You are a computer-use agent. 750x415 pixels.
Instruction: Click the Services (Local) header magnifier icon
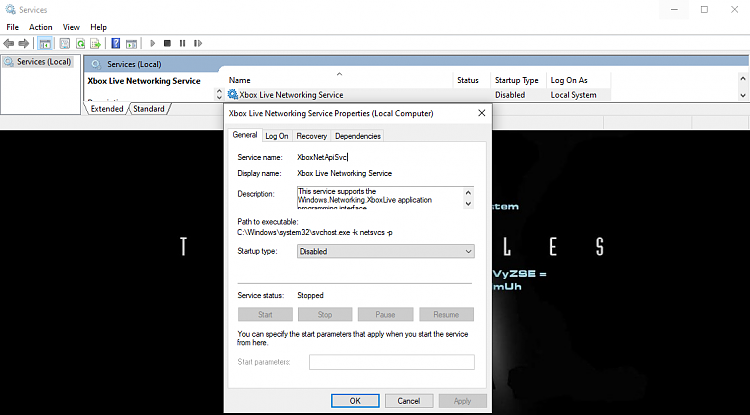[x=96, y=65]
